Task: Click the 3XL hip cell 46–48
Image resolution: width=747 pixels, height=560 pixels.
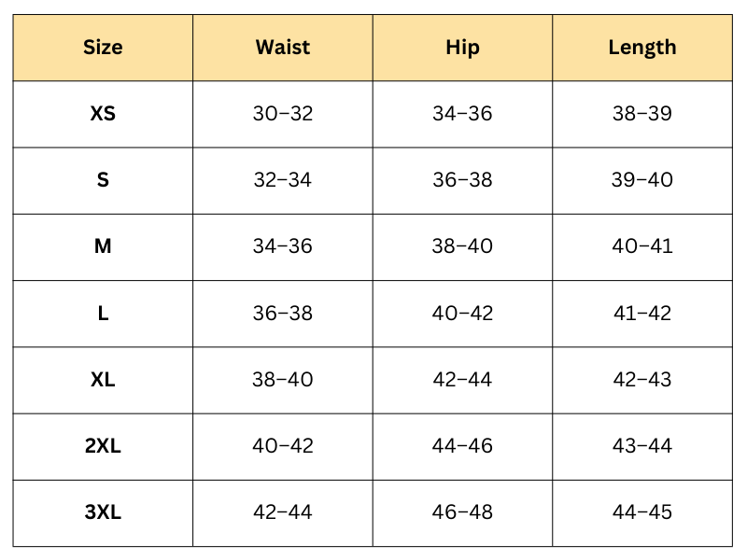Action: [462, 512]
